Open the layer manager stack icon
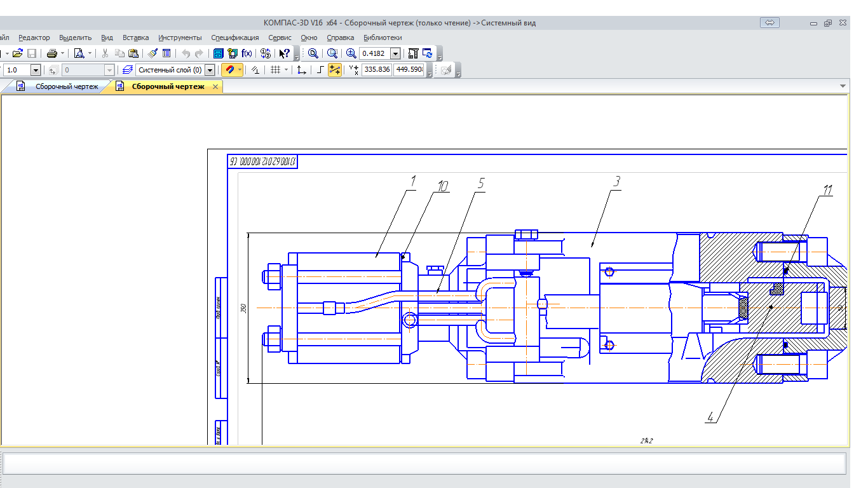 127,70
